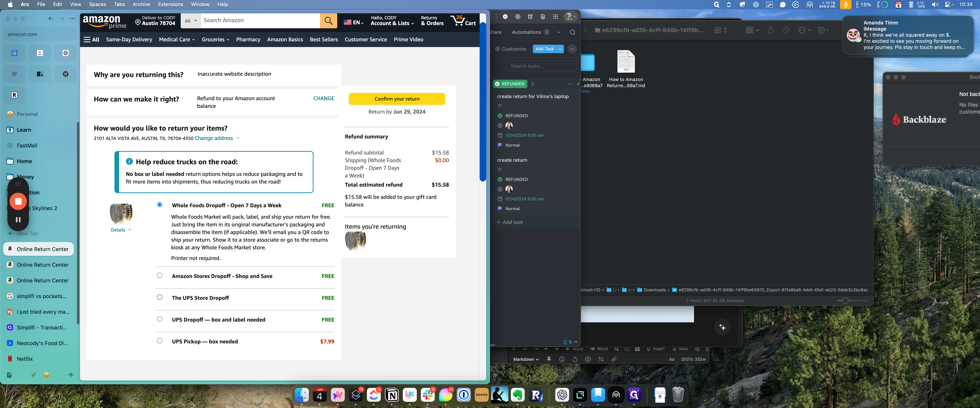The height and width of the screenshot is (408, 980).
Task: Click the Search tasks field
Action: click(541, 66)
